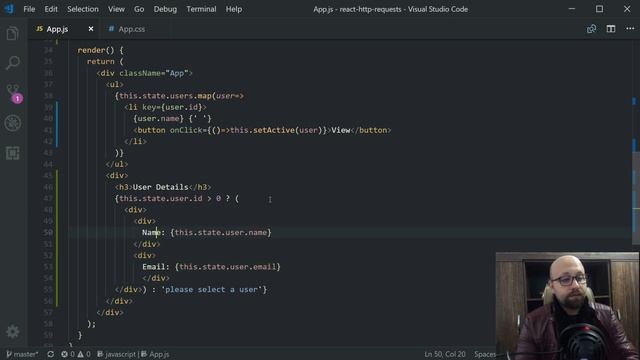
Task: Open the Extensions view in the activity bar
Action: tap(13, 153)
